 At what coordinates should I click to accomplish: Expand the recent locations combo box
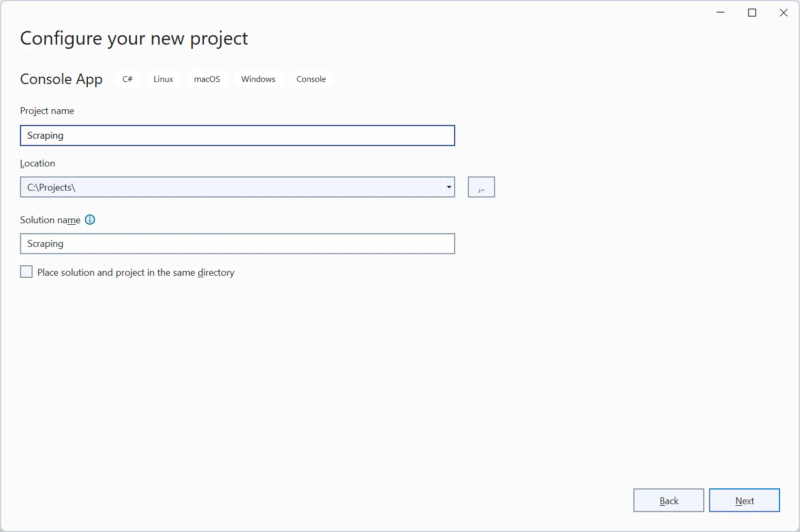point(449,187)
